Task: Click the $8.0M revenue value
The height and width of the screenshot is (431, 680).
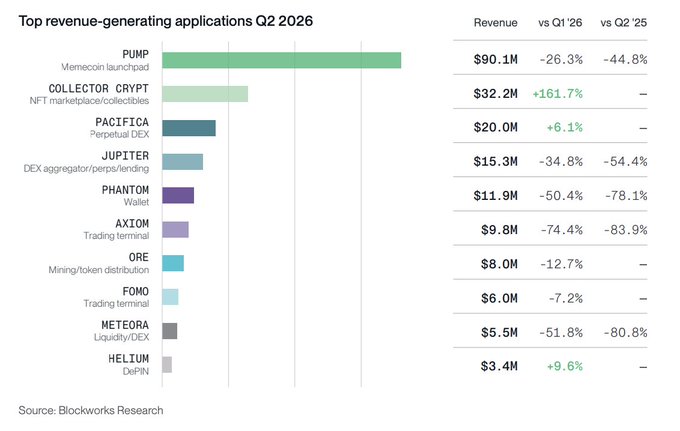Action: 499,264
